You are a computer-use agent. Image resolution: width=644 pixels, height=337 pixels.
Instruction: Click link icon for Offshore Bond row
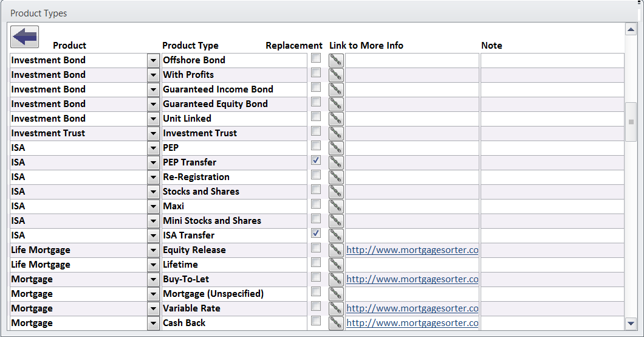tap(336, 60)
